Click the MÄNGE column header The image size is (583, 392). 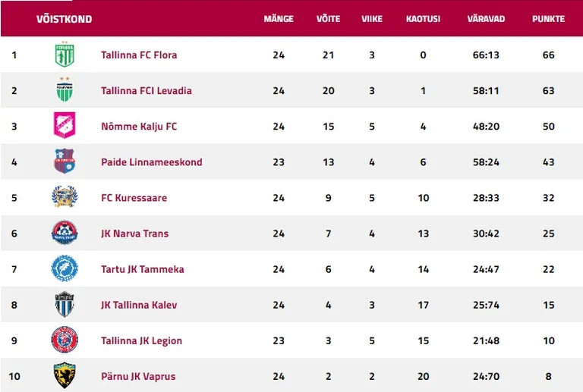coord(279,19)
